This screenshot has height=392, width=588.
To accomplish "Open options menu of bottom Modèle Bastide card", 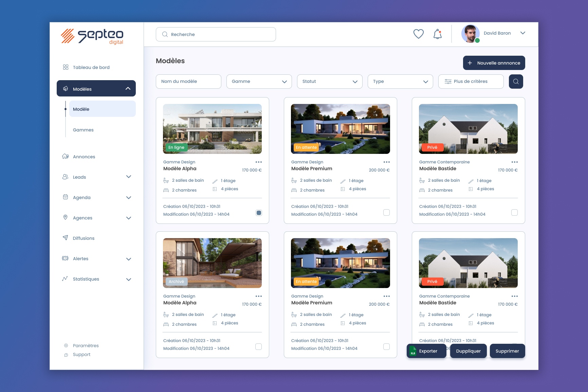I will pyautogui.click(x=515, y=296).
